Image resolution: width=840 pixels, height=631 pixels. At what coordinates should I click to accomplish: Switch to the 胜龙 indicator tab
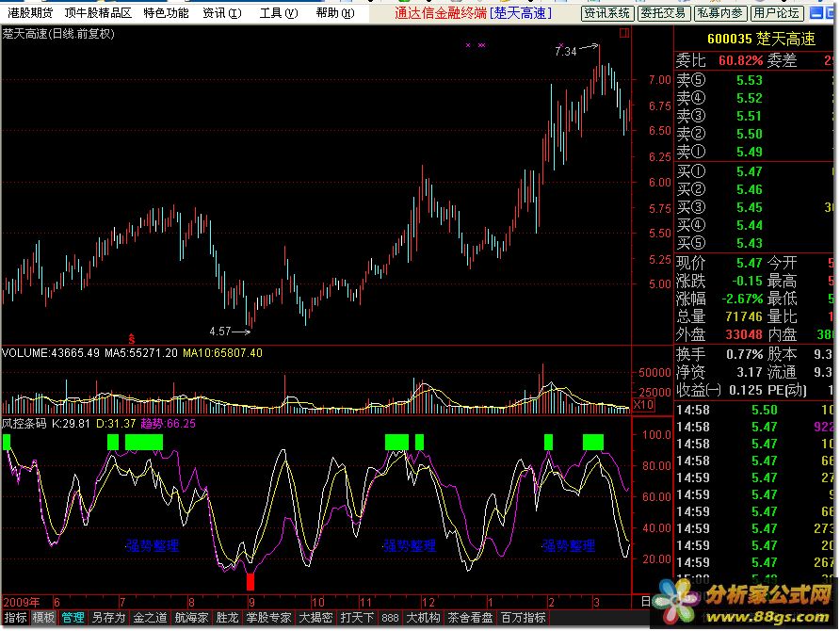[x=227, y=618]
